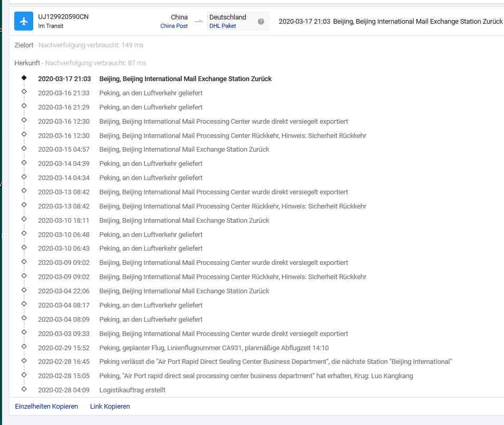Image resolution: width=504 pixels, height=425 pixels.
Task: Select the 2020-03-04 08:17 Luftverkehr geliefert row
Action: pos(120,305)
